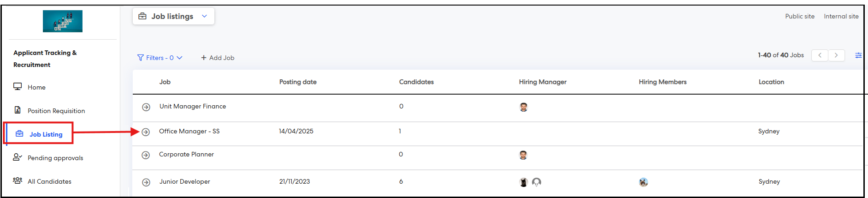Image resolution: width=868 pixels, height=198 pixels.
Task: Open the Home sidebar item
Action: 36,87
